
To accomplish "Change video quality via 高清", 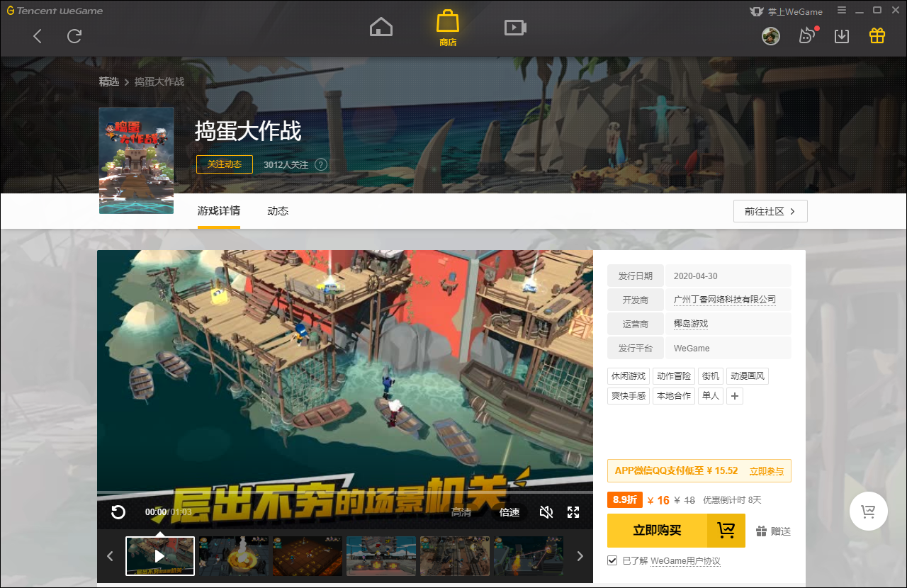I will tap(461, 512).
